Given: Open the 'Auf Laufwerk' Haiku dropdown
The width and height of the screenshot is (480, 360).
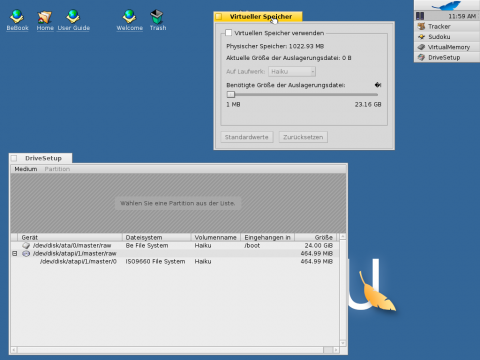Looking at the screenshot, I should [x=292, y=71].
